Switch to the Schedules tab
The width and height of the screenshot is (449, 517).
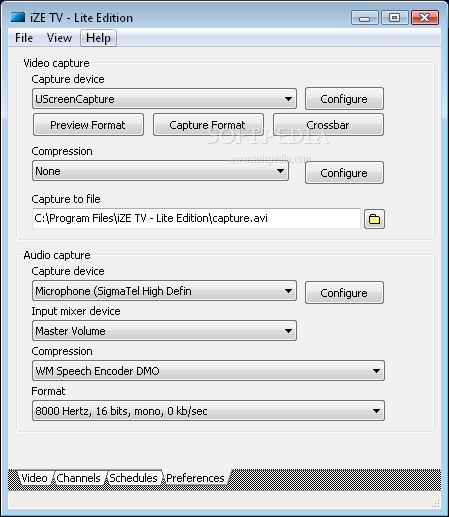click(133, 478)
